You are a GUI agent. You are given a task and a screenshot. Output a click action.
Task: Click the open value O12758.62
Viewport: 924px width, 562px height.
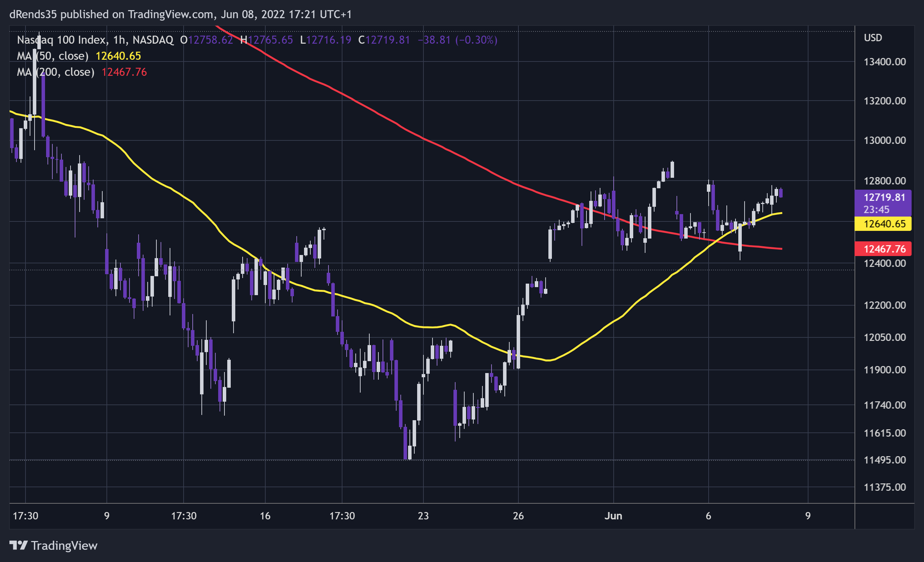(x=207, y=40)
